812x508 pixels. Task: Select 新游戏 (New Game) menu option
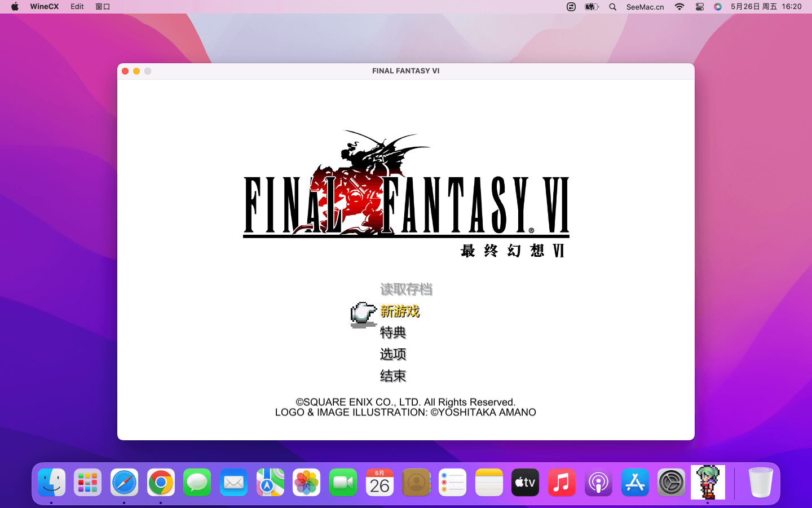pyautogui.click(x=400, y=311)
